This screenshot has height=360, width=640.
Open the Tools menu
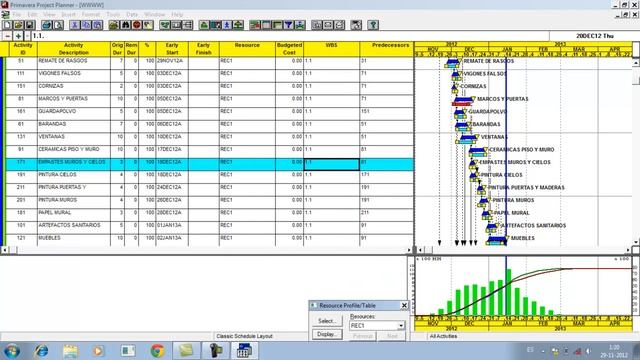click(113, 15)
